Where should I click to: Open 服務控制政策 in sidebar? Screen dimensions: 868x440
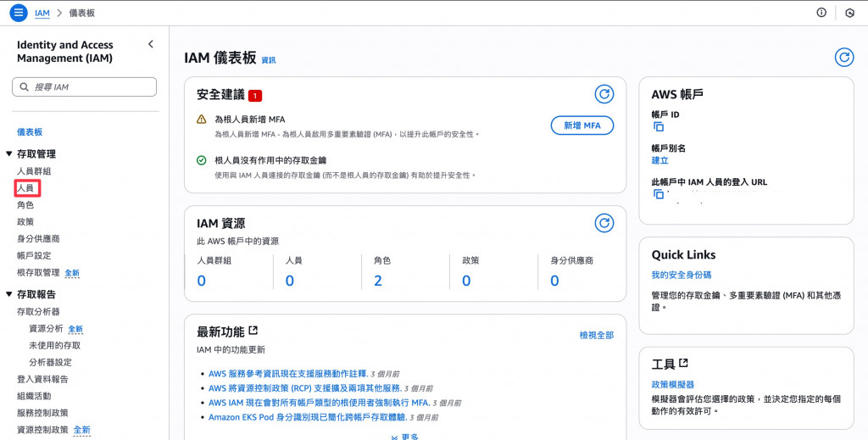tap(42, 413)
